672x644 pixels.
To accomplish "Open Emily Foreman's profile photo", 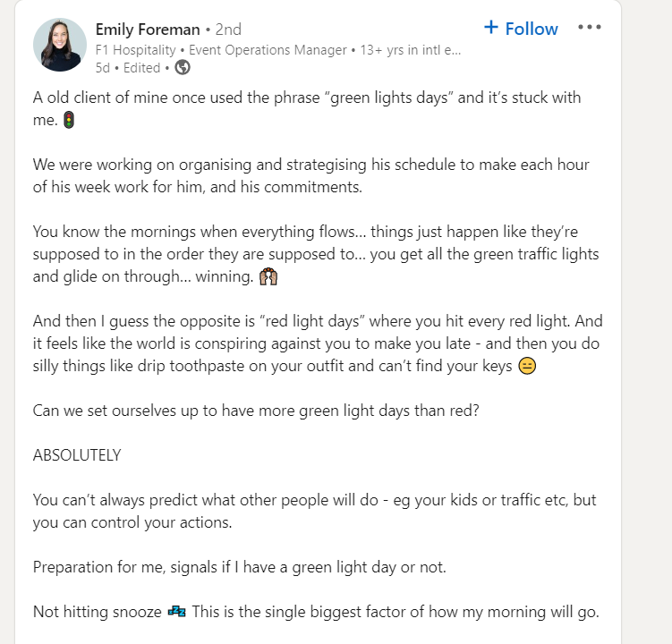I will point(60,45).
